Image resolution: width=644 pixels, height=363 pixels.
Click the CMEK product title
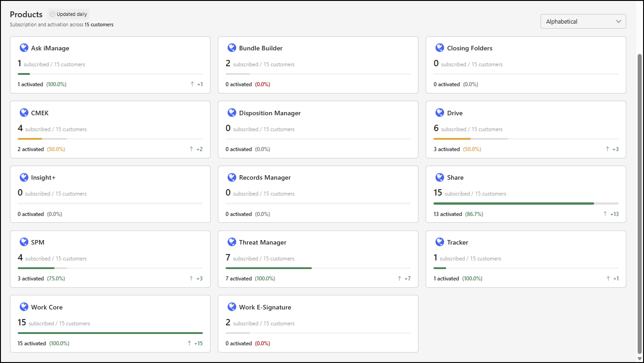tap(40, 113)
